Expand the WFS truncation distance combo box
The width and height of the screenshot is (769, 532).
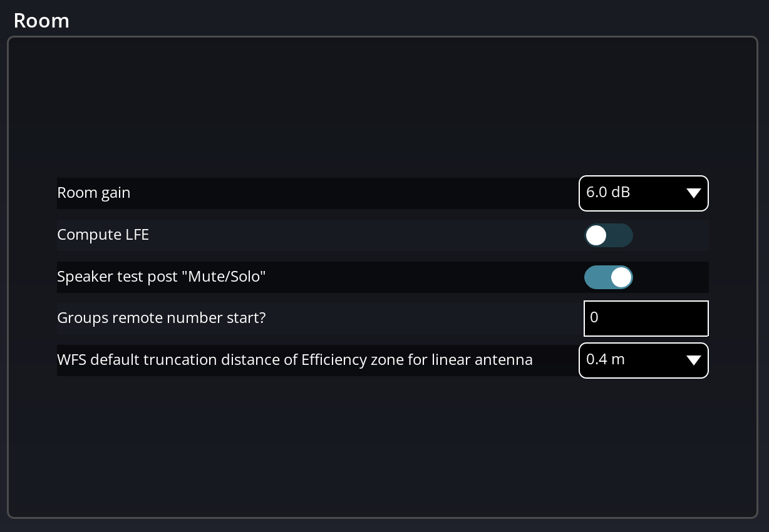click(x=643, y=361)
